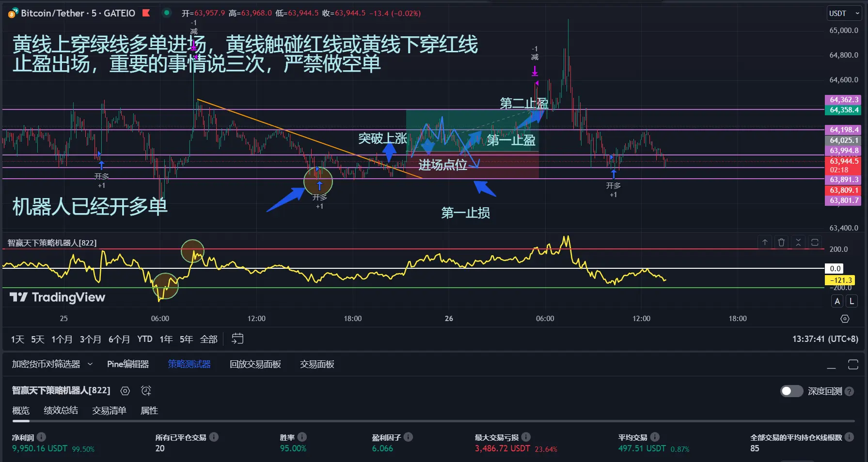The image size is (868, 462).
Task: Move the indicator pane up with arrow icon
Action: (x=765, y=242)
